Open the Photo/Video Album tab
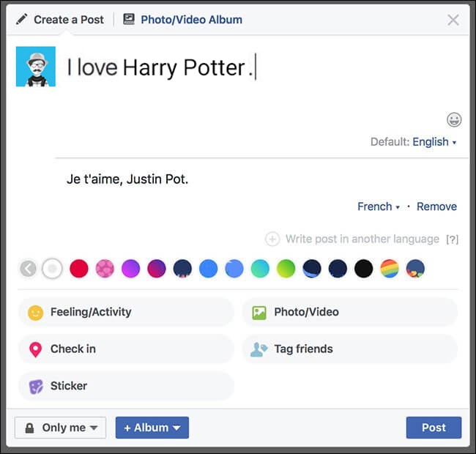This screenshot has width=476, height=454. [182, 20]
